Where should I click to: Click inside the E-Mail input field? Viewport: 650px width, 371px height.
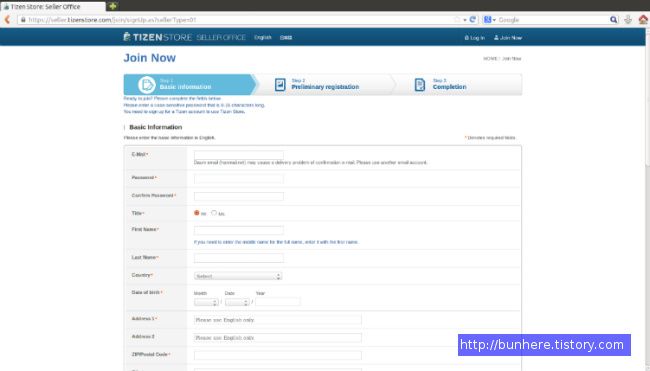239,155
